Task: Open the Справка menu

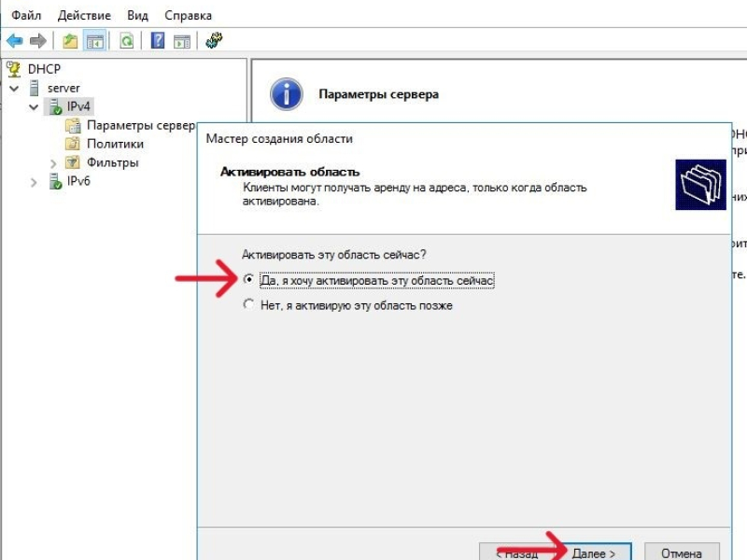Action: [x=189, y=16]
